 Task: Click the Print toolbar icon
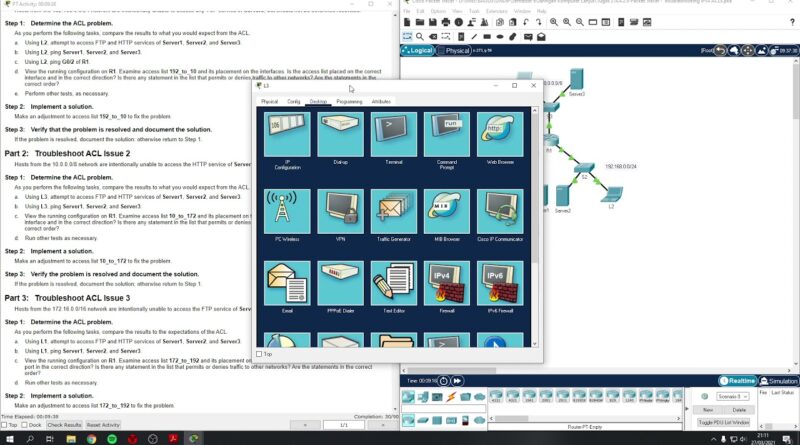coord(446,22)
